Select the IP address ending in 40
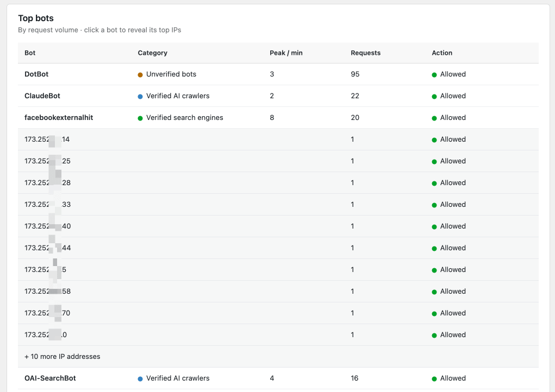 [47, 226]
